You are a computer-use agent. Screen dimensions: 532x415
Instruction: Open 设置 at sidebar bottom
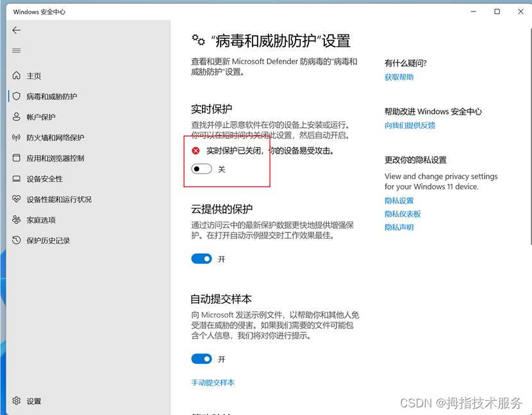tap(34, 401)
